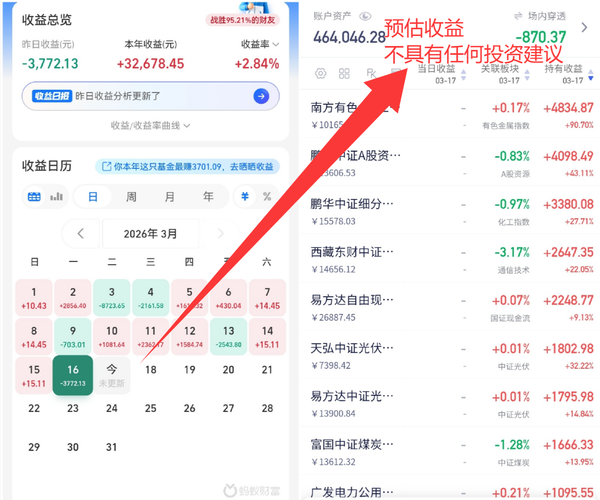Click 通信技术 sector label

514,270
